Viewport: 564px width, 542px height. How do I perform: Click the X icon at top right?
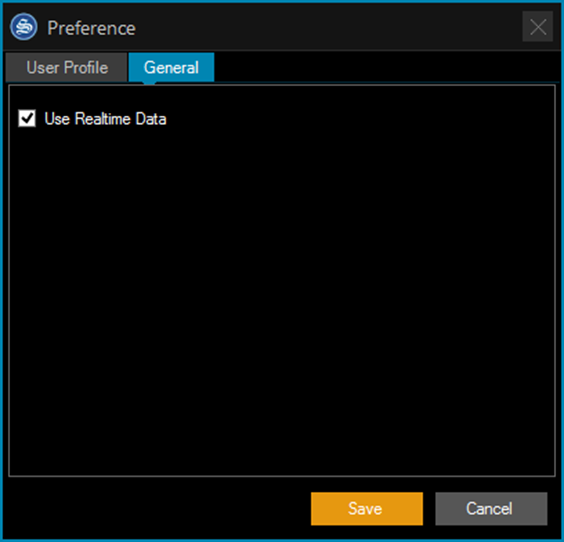pyautogui.click(x=538, y=27)
